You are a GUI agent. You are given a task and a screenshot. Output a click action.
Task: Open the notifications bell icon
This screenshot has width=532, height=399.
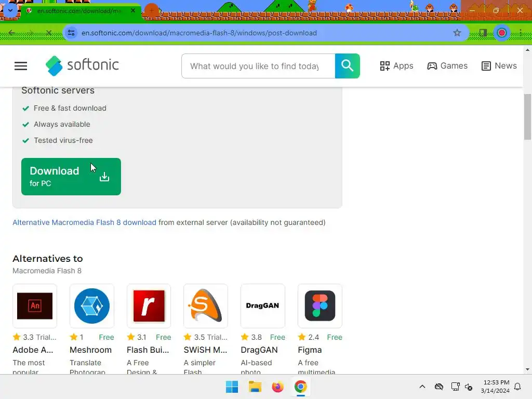pyautogui.click(x=517, y=387)
